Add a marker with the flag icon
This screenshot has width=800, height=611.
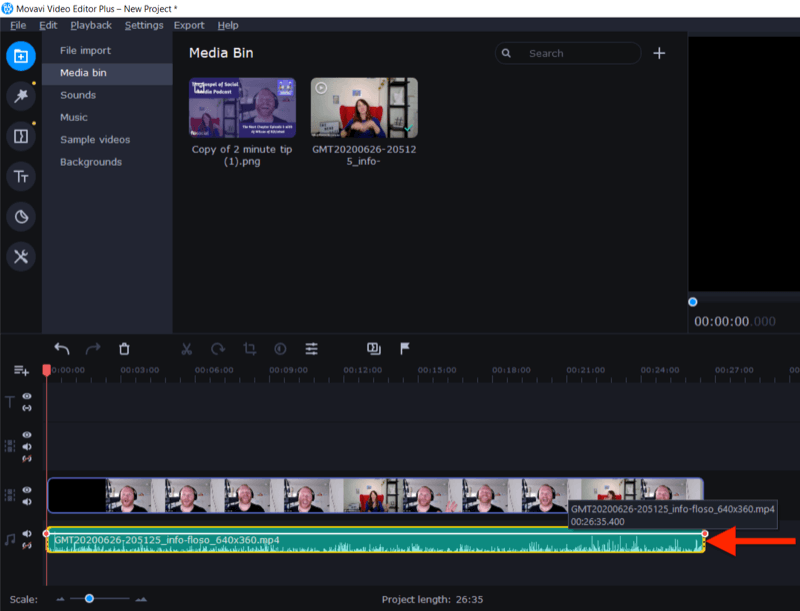pos(405,349)
